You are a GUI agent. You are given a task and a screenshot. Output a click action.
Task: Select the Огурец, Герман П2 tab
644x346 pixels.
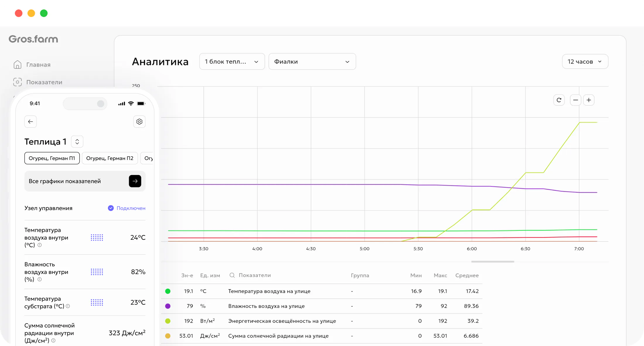(x=110, y=158)
